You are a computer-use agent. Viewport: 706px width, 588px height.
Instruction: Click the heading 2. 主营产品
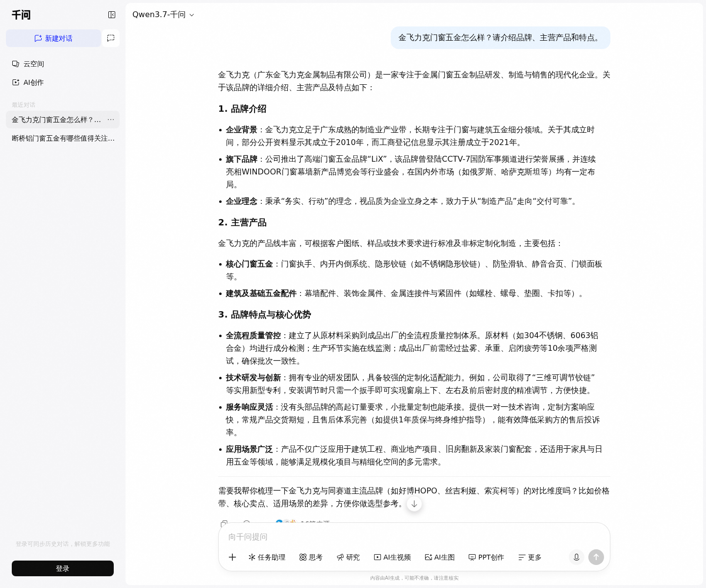[242, 222]
